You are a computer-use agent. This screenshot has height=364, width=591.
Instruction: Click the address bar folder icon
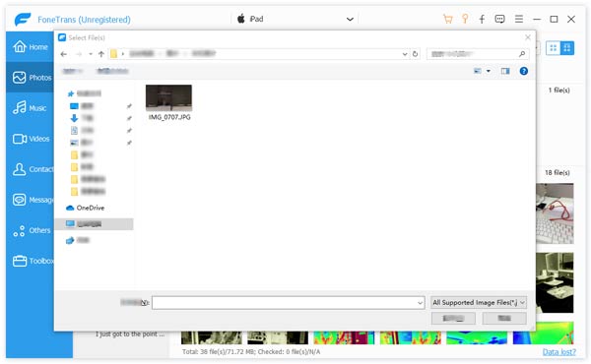point(113,54)
